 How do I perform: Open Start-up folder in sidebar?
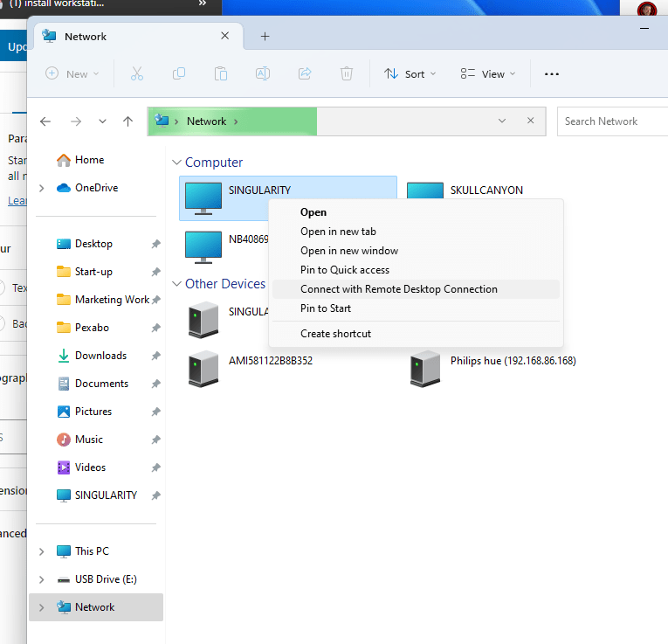(85, 272)
